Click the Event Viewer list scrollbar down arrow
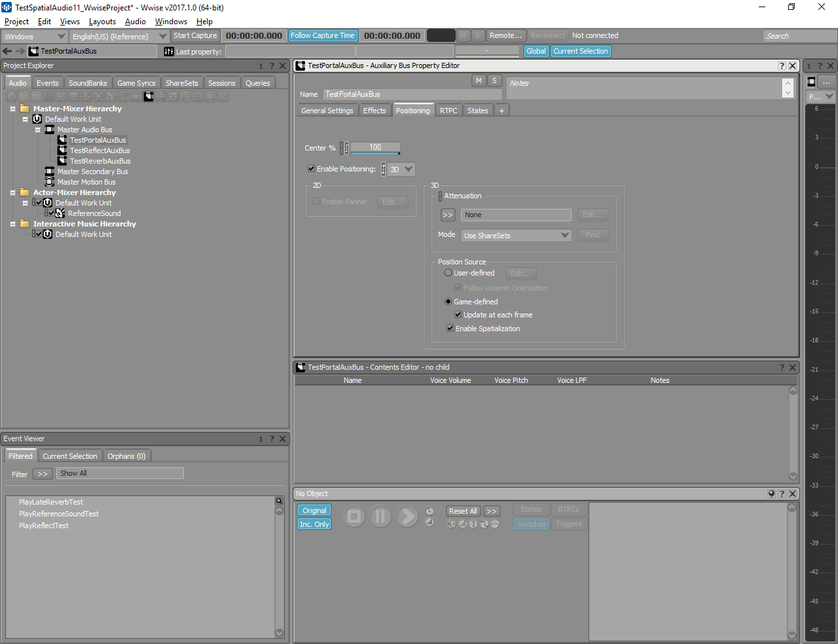Screen dimensions: 838x644 pyautogui.click(x=280, y=633)
